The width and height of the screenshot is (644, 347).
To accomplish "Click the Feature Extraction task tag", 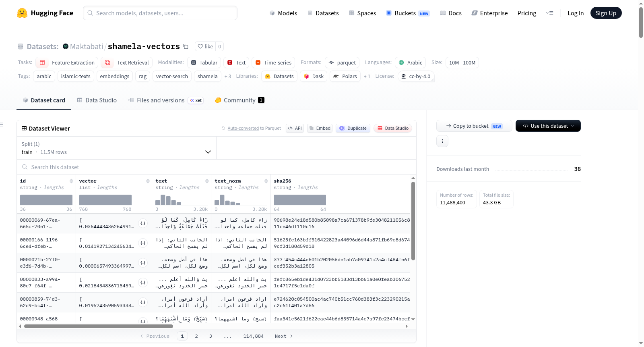I will [67, 62].
